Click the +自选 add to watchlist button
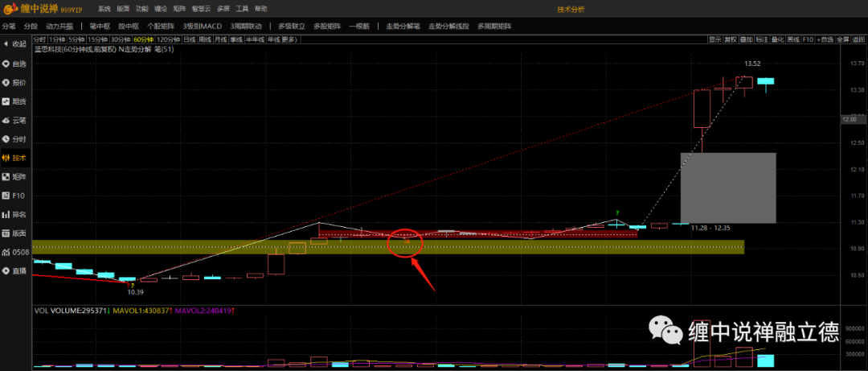This screenshot has width=868, height=371. 825,39
